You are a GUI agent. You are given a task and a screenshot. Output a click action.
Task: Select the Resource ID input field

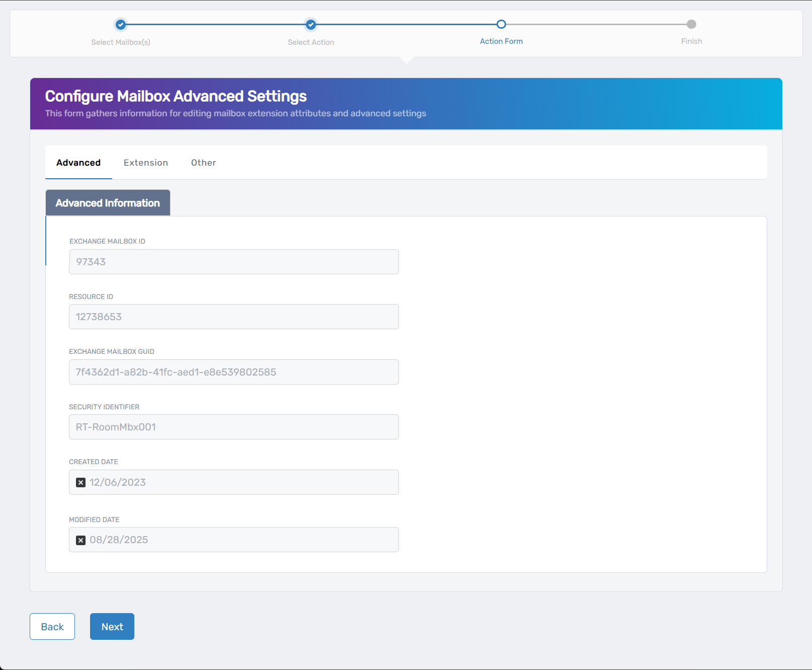pos(233,317)
